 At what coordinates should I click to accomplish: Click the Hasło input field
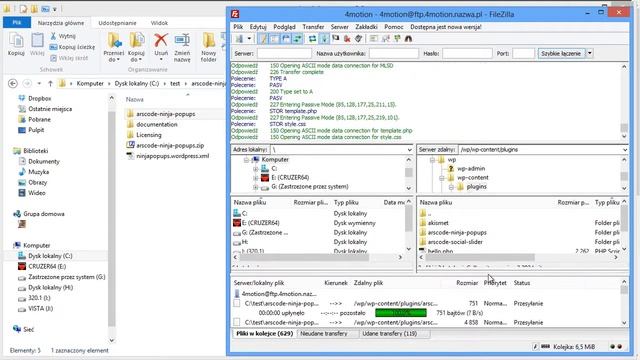pyautogui.click(x=467, y=53)
